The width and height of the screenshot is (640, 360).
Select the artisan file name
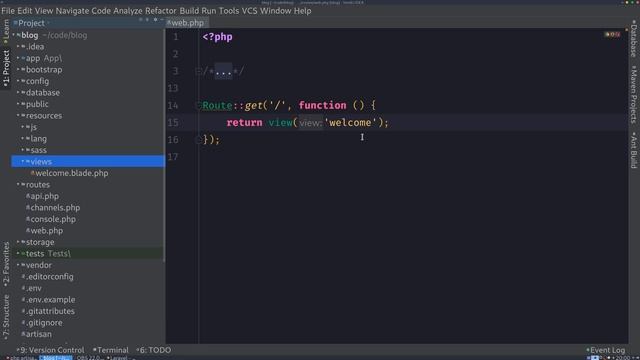[x=39, y=334]
